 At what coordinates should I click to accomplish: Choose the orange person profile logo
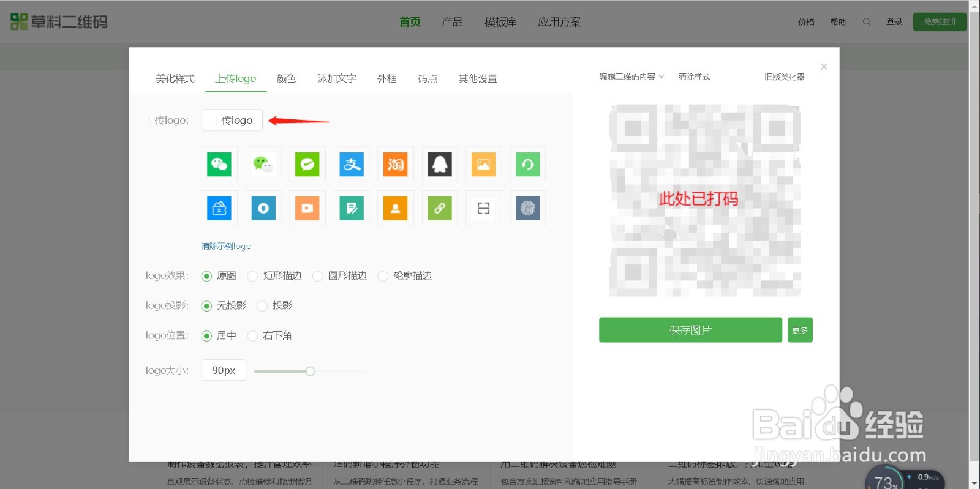(396, 209)
